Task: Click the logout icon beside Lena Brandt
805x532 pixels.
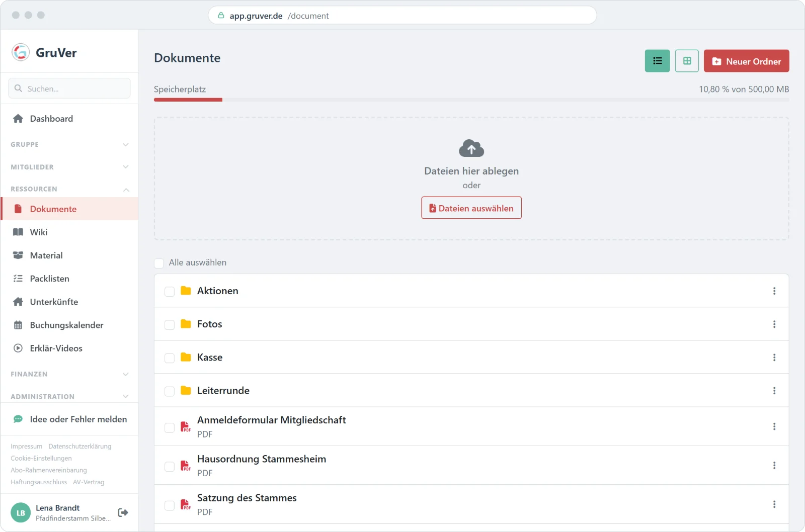Action: [123, 512]
